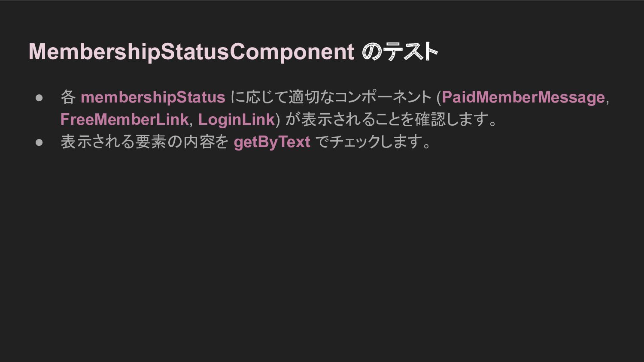This screenshot has width=644, height=362.
Task: Select the pink membershipStatus keyword
Action: pyautogui.click(x=153, y=97)
